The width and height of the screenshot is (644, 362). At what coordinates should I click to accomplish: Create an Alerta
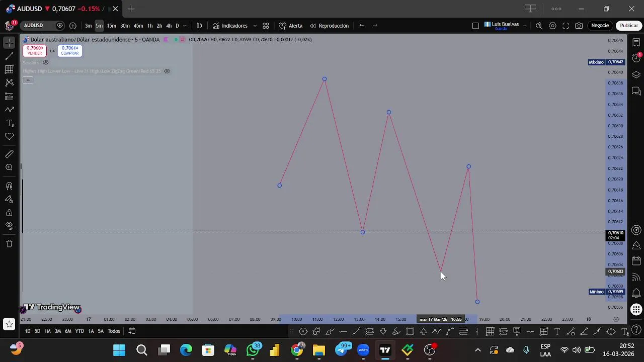tap(291, 26)
